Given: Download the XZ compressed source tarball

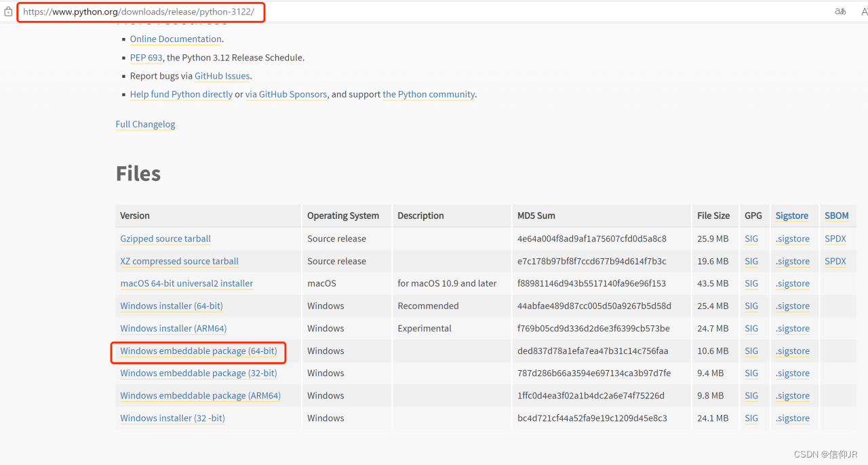Looking at the screenshot, I should click(x=178, y=261).
